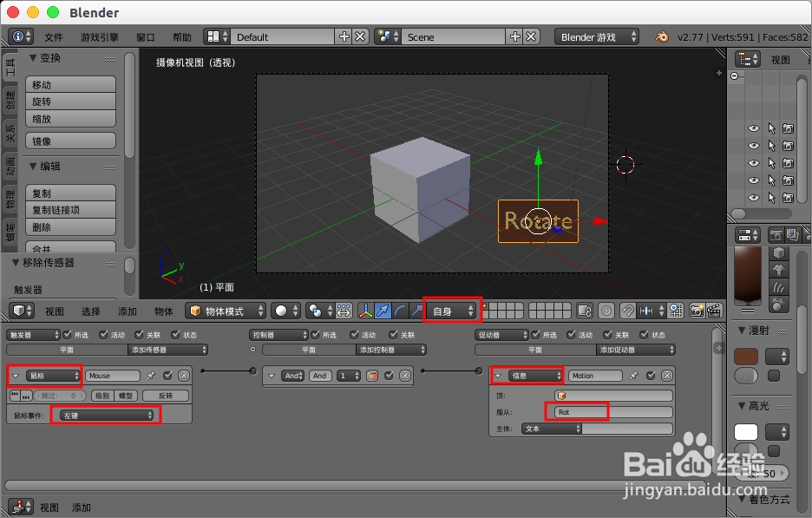Toggle the snap magnet icon

click(x=627, y=311)
